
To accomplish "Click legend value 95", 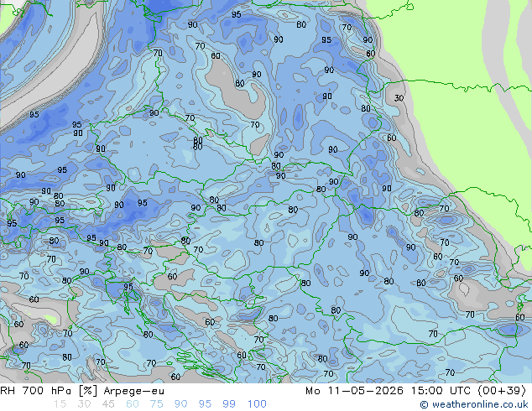I will (x=205, y=404).
